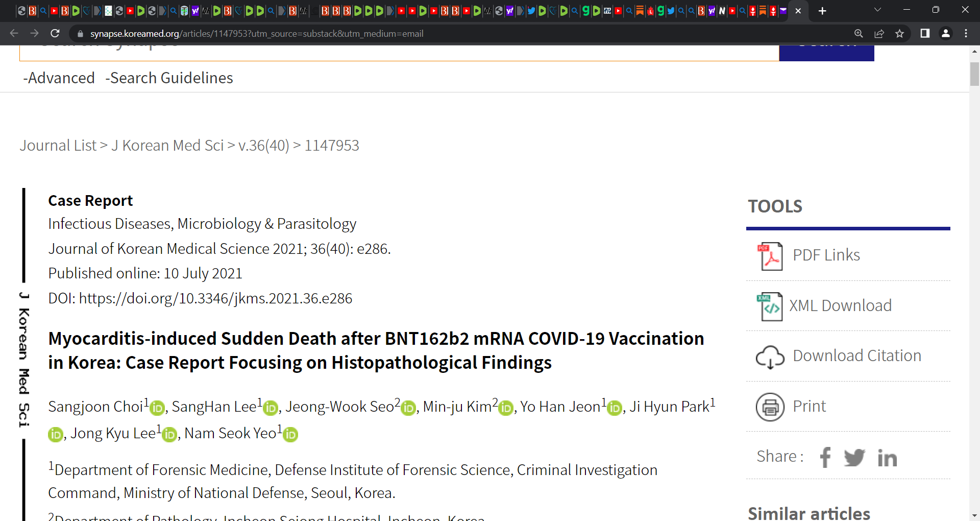
Task: Click the XML Download file icon
Action: click(x=770, y=306)
